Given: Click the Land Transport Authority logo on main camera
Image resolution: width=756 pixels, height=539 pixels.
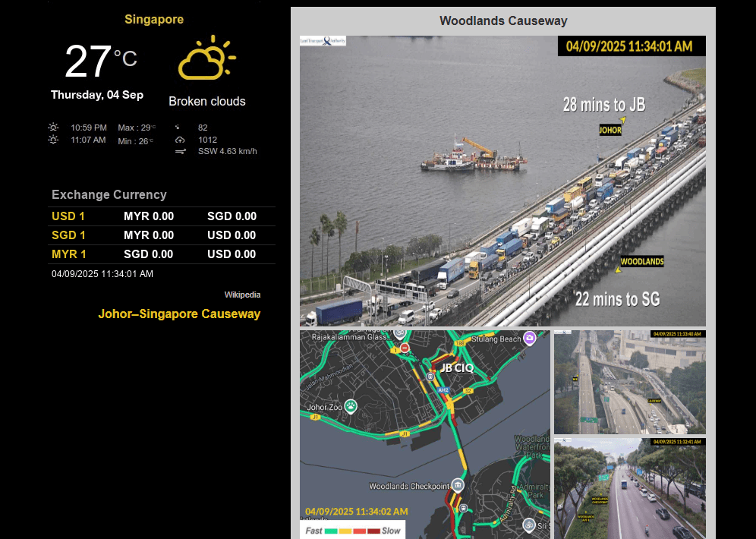Looking at the screenshot, I should coord(323,41).
